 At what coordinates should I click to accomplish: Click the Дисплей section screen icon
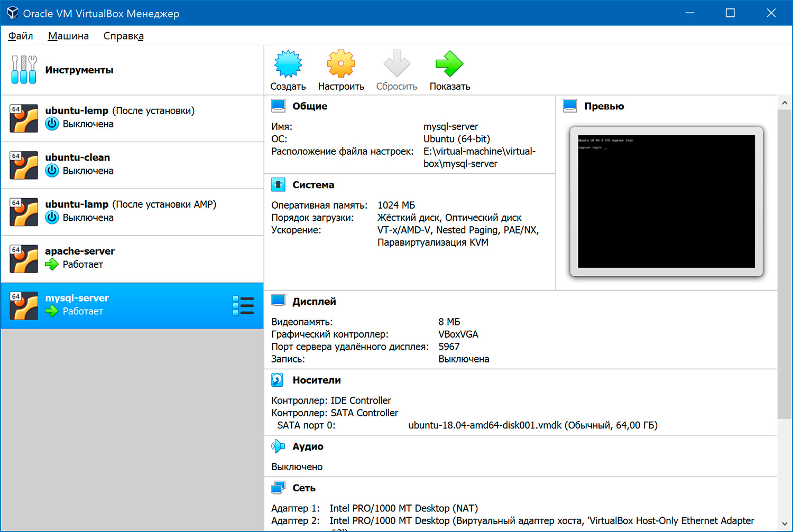[x=278, y=301]
